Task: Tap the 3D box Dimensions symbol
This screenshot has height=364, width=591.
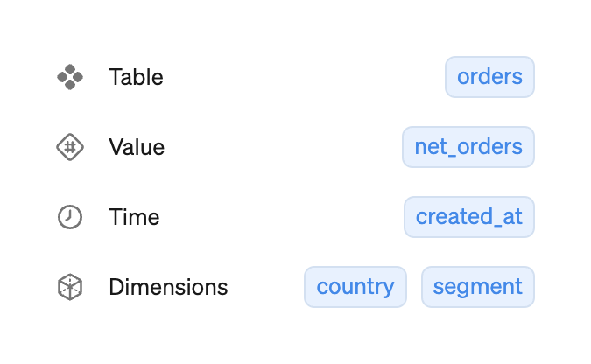Action: tap(70, 287)
